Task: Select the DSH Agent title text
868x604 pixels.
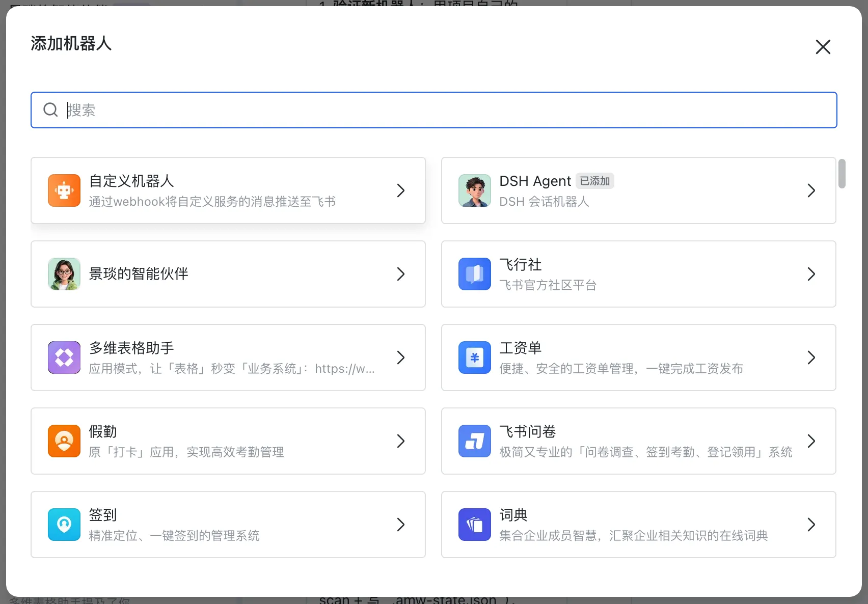Action: [x=535, y=181]
